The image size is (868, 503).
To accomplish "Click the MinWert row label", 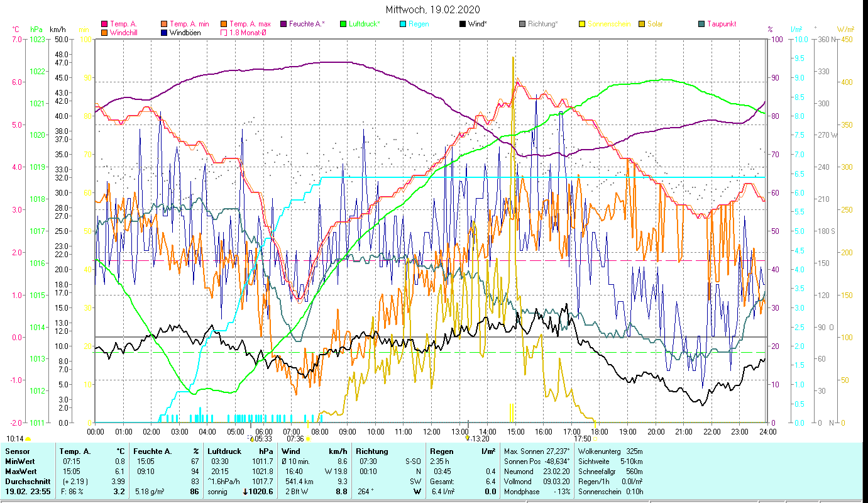I will click(x=20, y=462).
